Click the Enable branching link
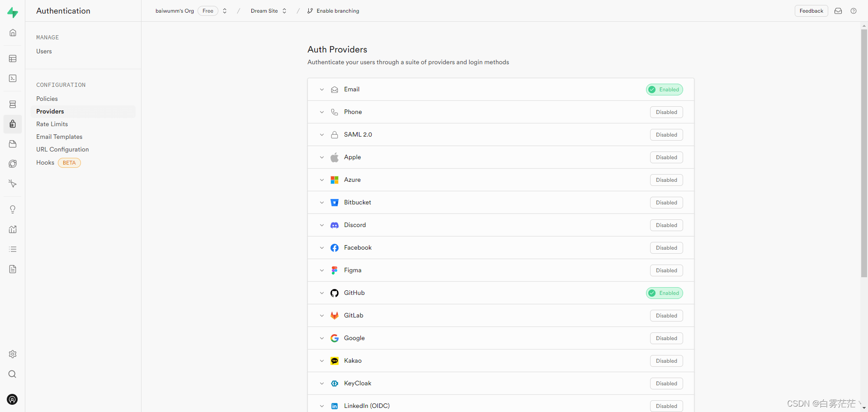868x412 pixels. (337, 11)
